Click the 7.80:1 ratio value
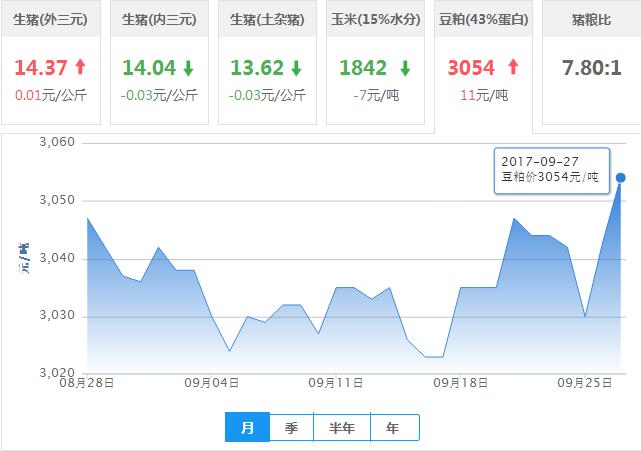The image size is (641, 451). [592, 68]
